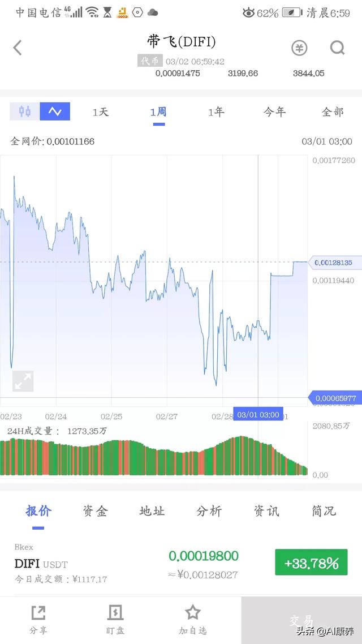Tap the green +33.78% change indicator

click(311, 563)
